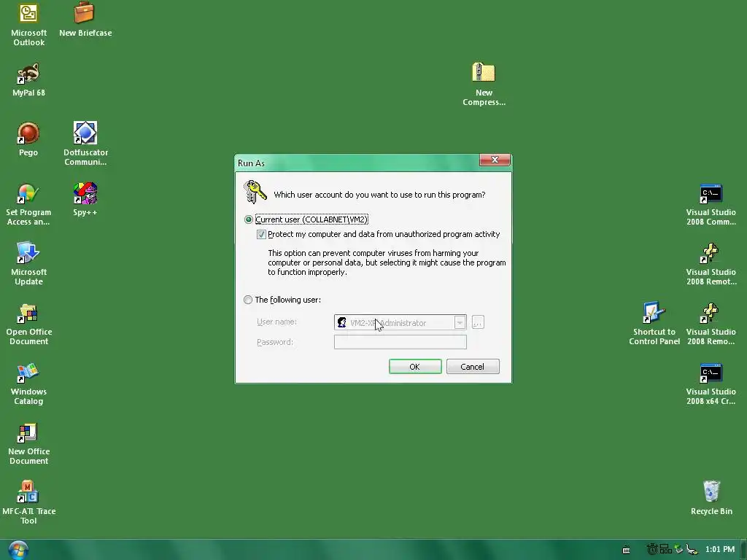The image size is (747, 560).
Task: Open the Windows Start orb
Action: pos(18,550)
